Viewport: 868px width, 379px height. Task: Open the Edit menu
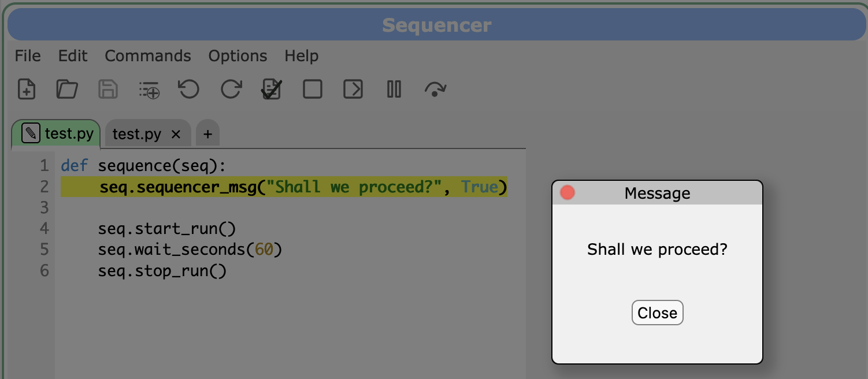tap(73, 56)
